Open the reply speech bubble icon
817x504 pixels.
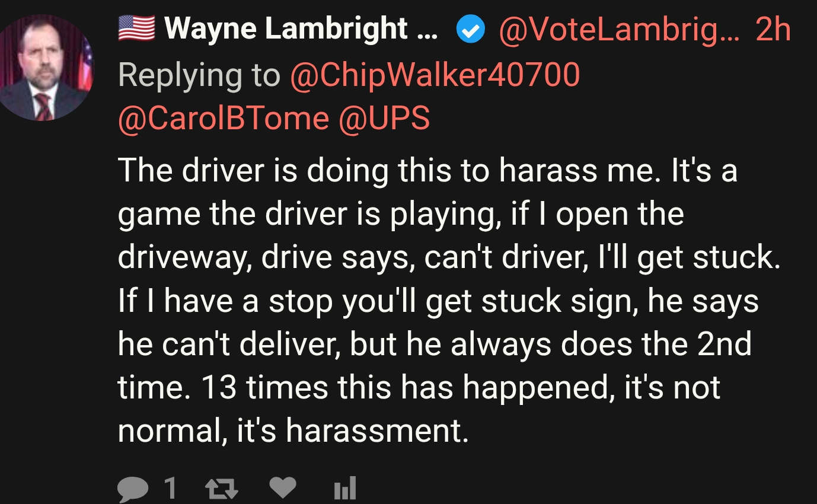[132, 489]
